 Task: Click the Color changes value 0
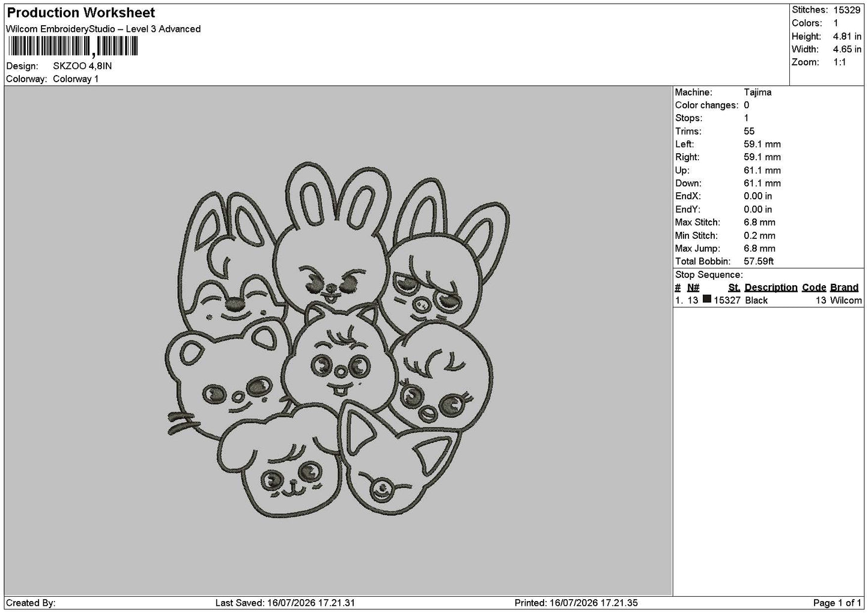pos(747,106)
